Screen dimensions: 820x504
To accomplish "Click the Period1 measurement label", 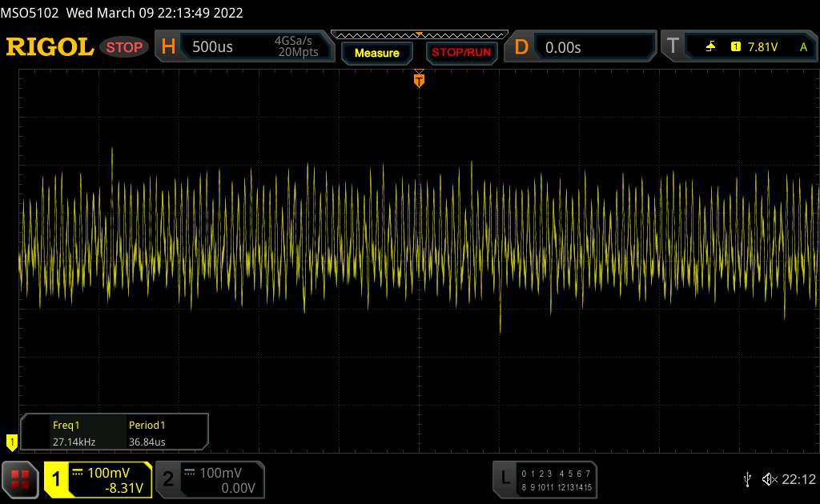I will (x=147, y=425).
